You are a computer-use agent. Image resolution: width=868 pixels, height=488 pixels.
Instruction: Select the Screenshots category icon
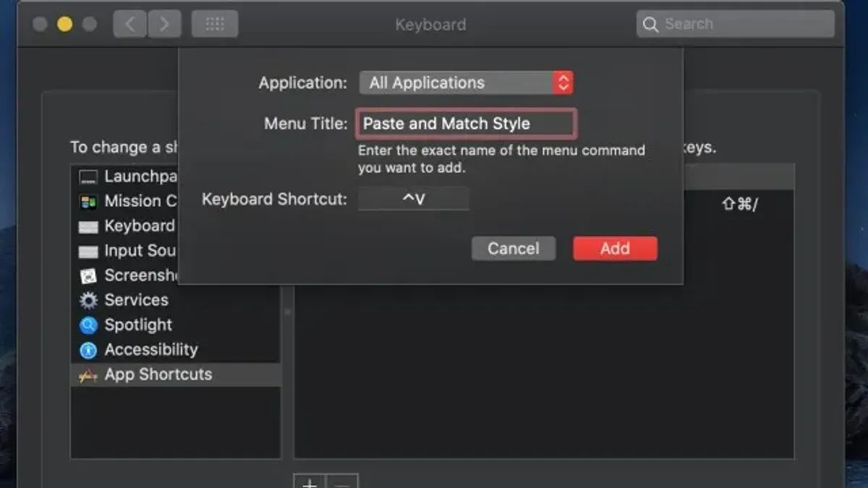[88, 276]
